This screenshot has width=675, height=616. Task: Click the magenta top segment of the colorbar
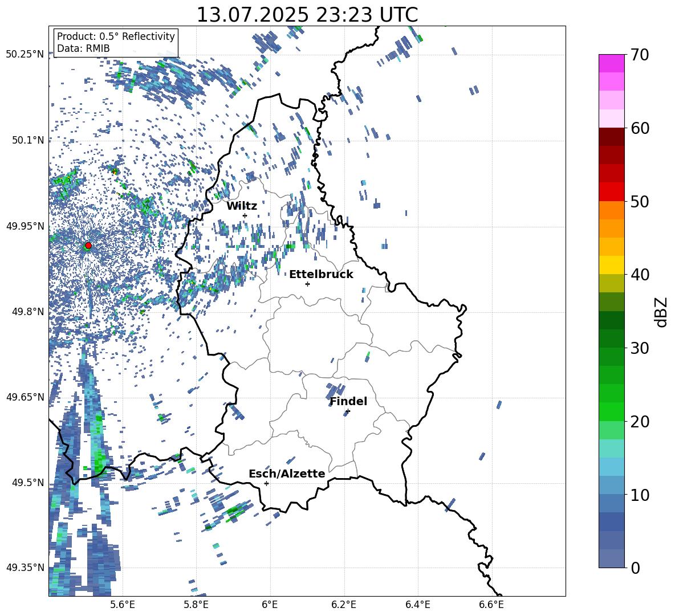(x=611, y=63)
